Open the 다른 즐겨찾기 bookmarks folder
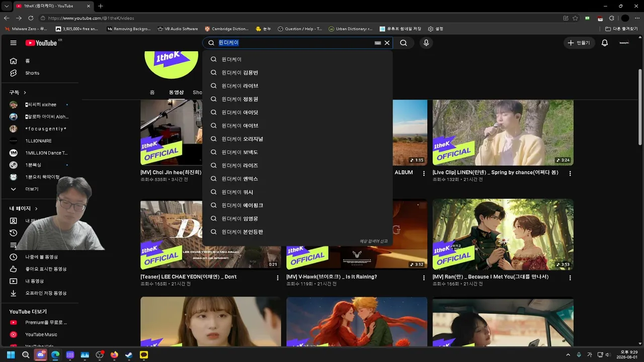Screen dimensions: 644x362 pos(622,29)
